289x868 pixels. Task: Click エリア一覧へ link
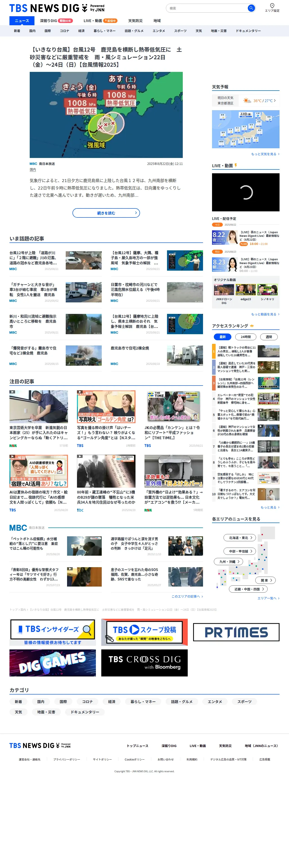click(268, 598)
